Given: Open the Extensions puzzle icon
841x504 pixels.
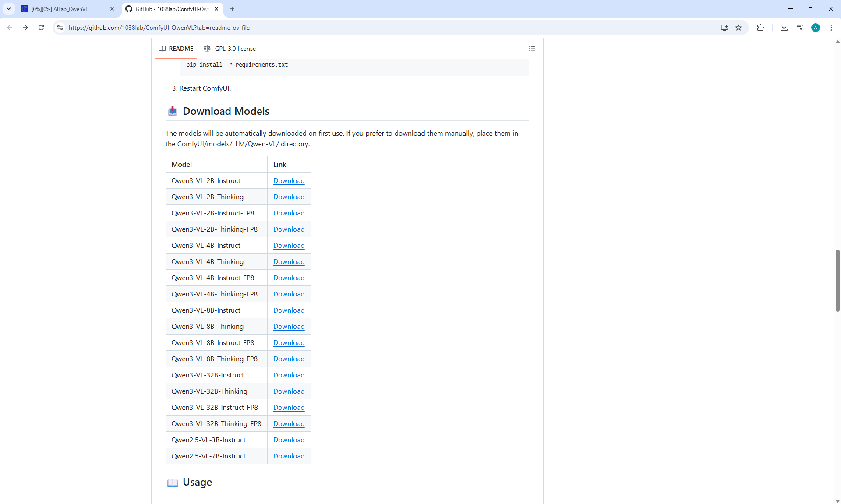Looking at the screenshot, I should coord(760,28).
